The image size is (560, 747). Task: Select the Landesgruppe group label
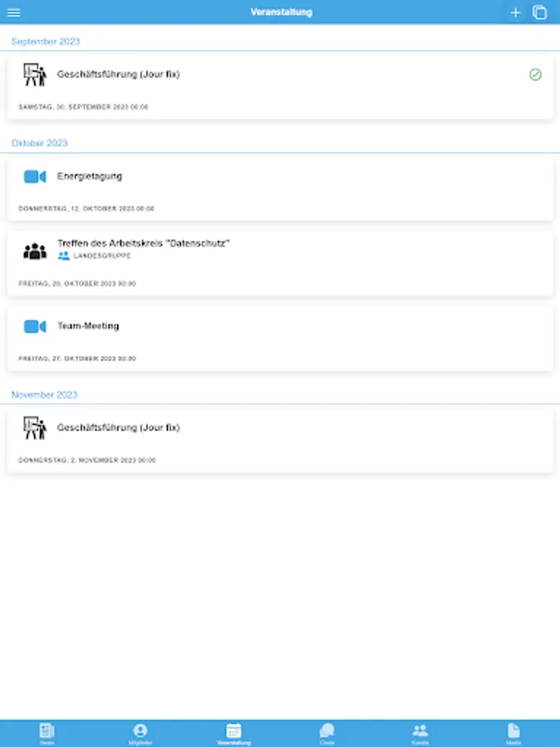coord(95,256)
